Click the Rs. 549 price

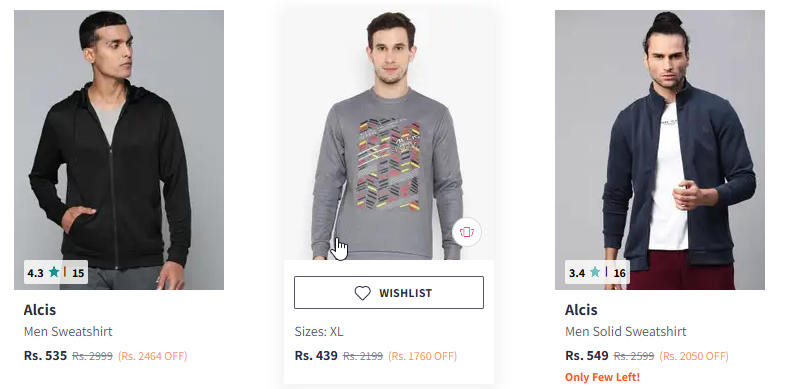(x=586, y=356)
